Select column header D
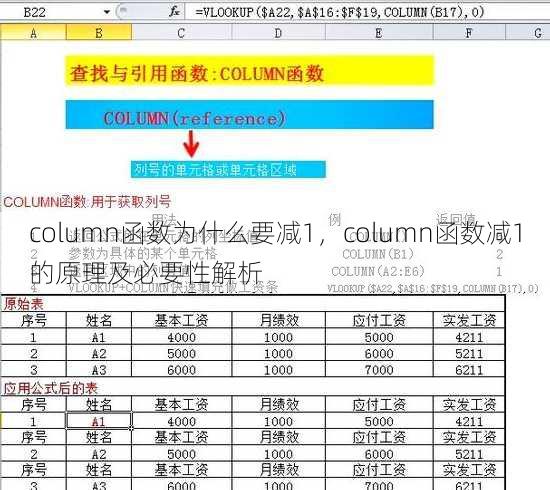The image size is (550, 490). click(279, 33)
